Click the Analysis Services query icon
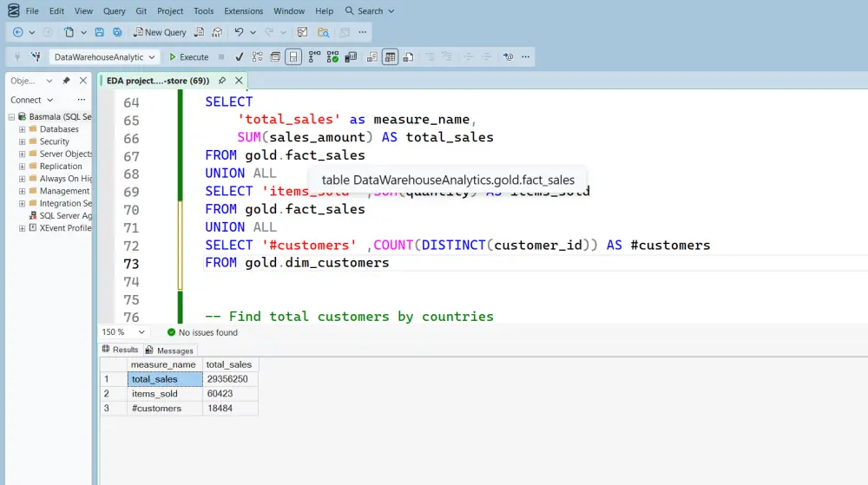Image resolution: width=868 pixels, height=485 pixels. [x=218, y=32]
